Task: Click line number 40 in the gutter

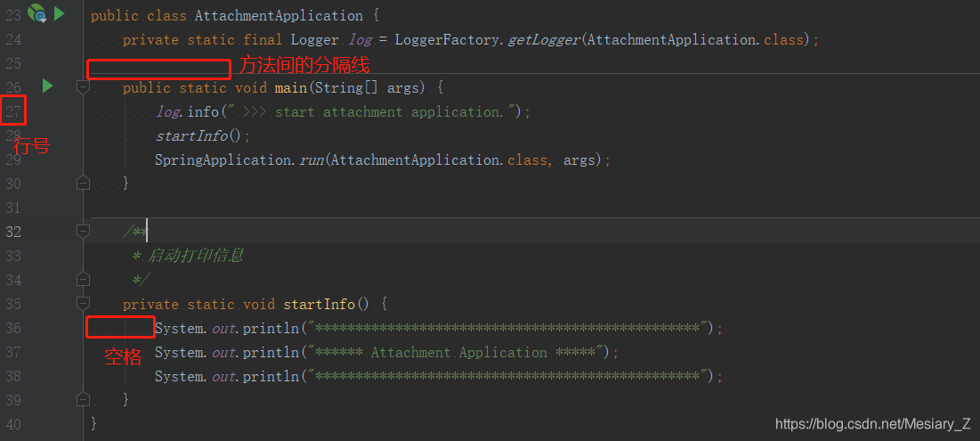Action: pos(13,424)
